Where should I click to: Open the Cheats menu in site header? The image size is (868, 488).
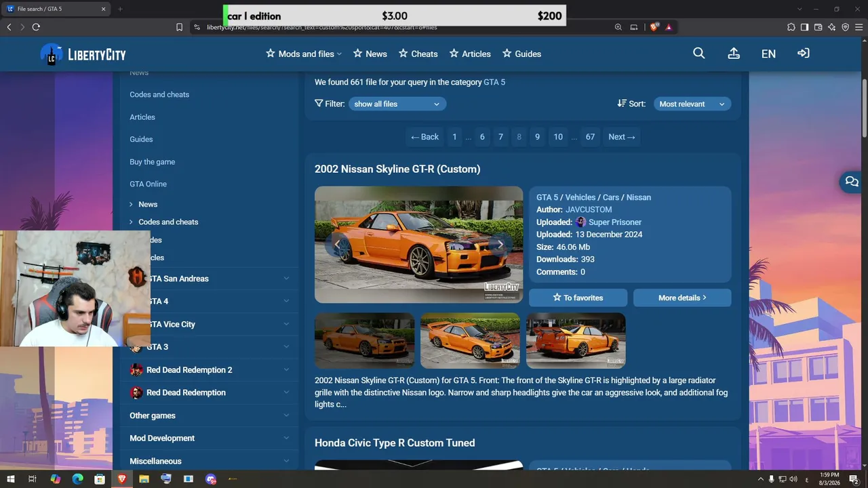point(418,54)
